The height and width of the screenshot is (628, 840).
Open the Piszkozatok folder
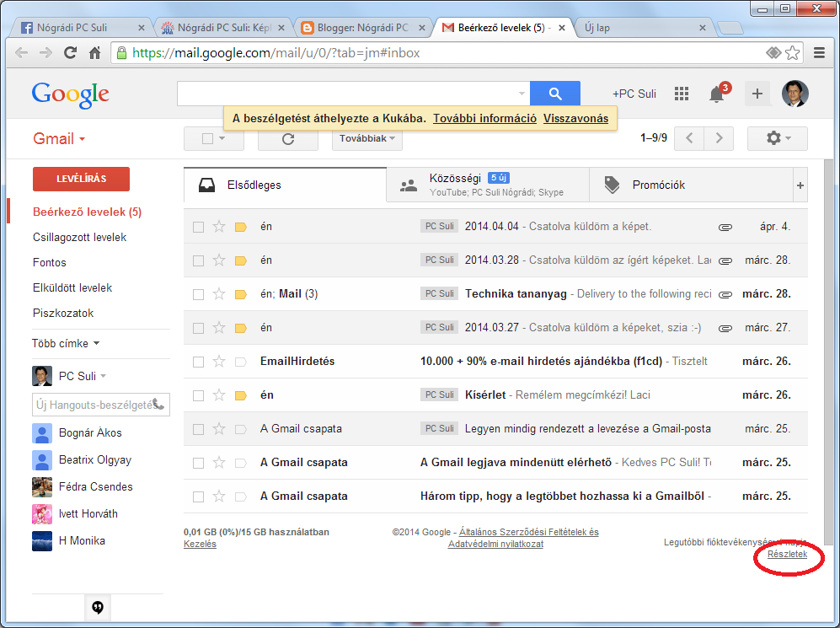coord(63,313)
